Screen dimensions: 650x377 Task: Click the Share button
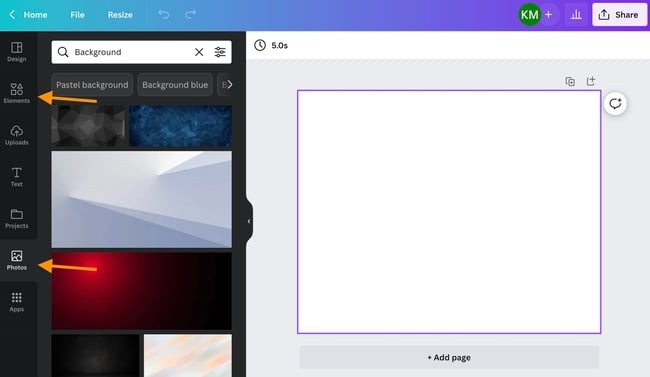point(619,15)
